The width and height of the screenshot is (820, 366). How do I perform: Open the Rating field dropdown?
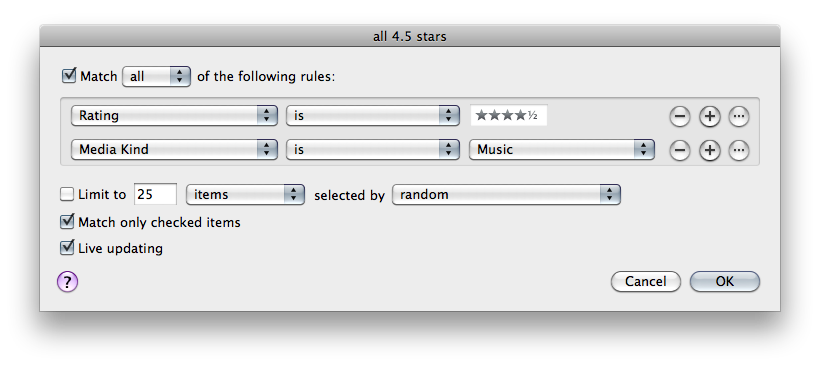pos(174,116)
